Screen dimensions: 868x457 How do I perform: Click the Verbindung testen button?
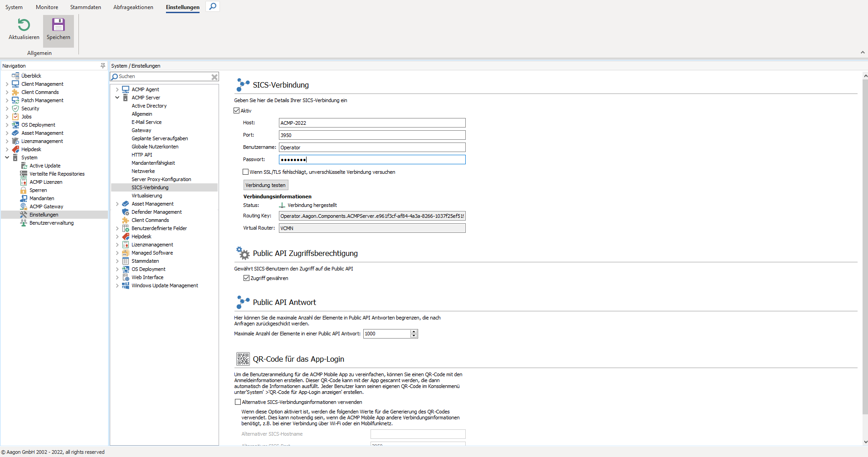(x=265, y=185)
